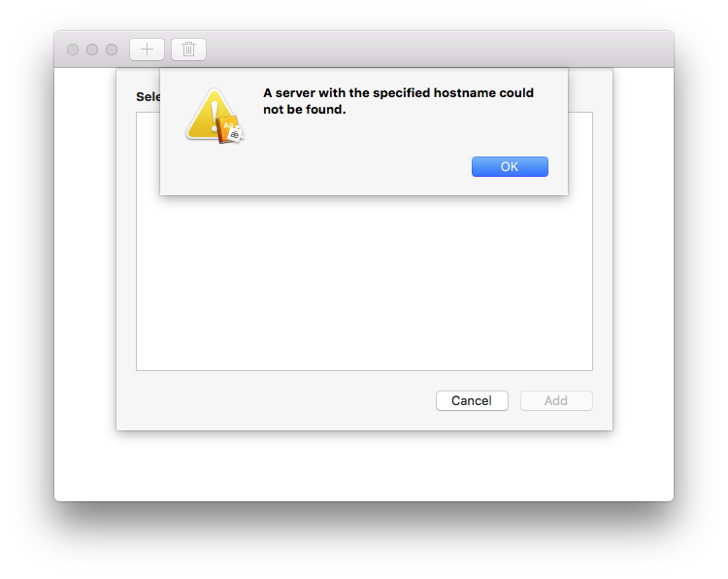Dismiss the hostname error with OK
This screenshot has width=728, height=579.
coord(510,166)
